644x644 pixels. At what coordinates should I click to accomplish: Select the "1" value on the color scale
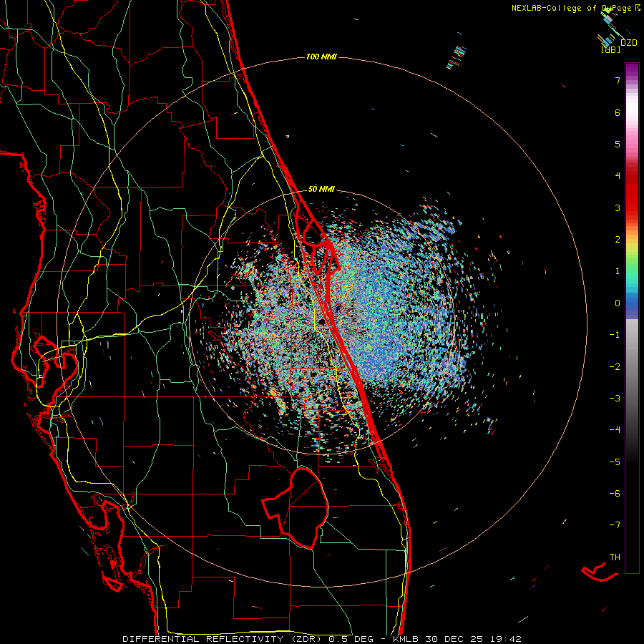tap(618, 271)
